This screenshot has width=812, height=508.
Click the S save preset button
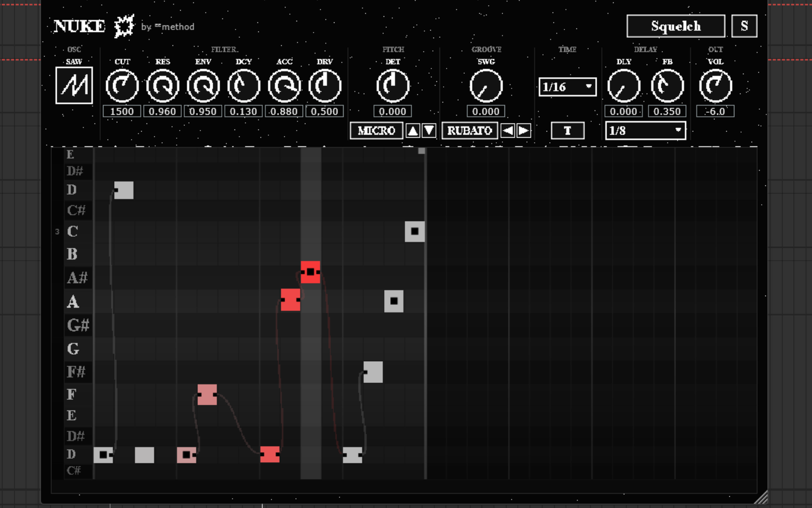tap(745, 26)
